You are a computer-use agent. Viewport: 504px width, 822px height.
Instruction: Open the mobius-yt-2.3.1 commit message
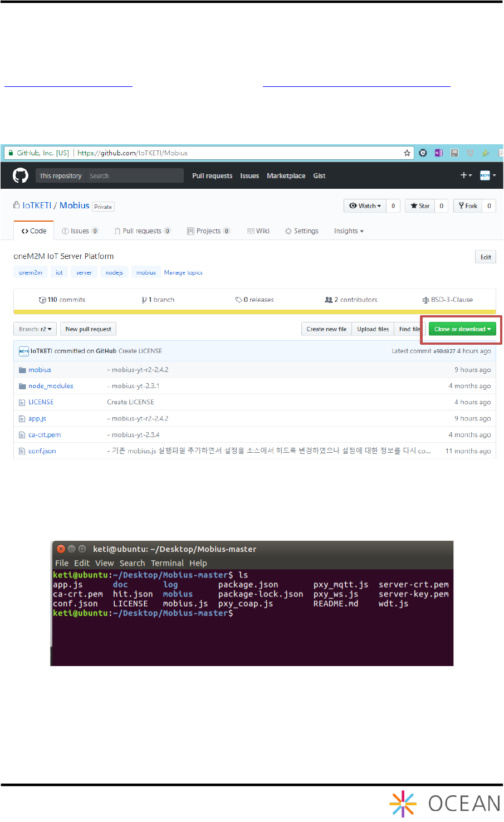pyautogui.click(x=133, y=386)
